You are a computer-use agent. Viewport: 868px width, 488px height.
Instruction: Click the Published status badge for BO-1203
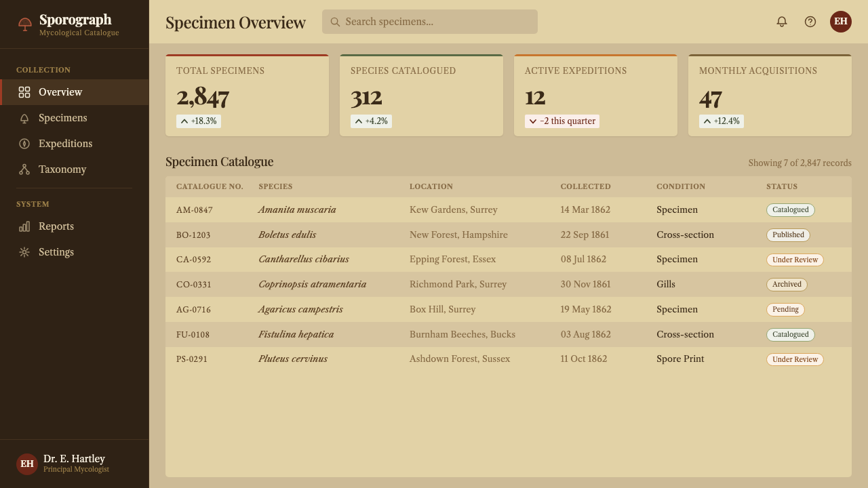(788, 235)
